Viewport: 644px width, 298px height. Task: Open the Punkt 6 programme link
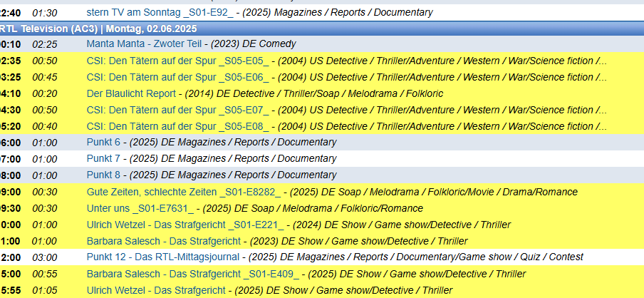pos(103,143)
